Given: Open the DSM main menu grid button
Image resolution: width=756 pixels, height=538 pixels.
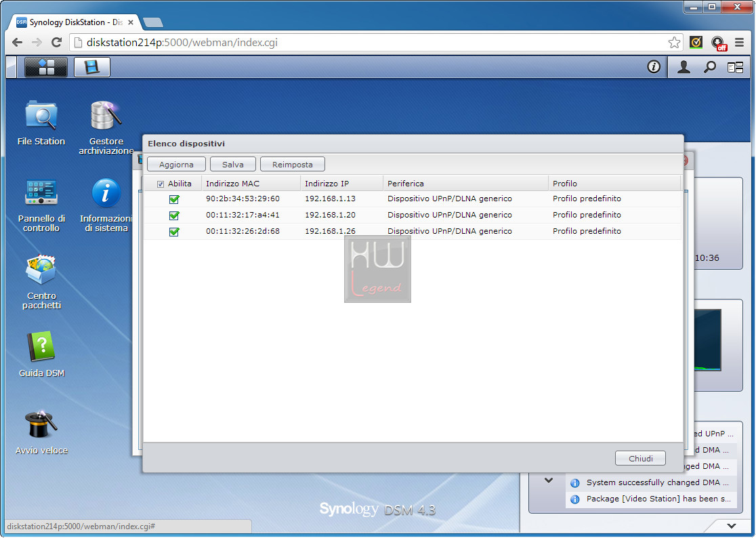Looking at the screenshot, I should point(46,67).
